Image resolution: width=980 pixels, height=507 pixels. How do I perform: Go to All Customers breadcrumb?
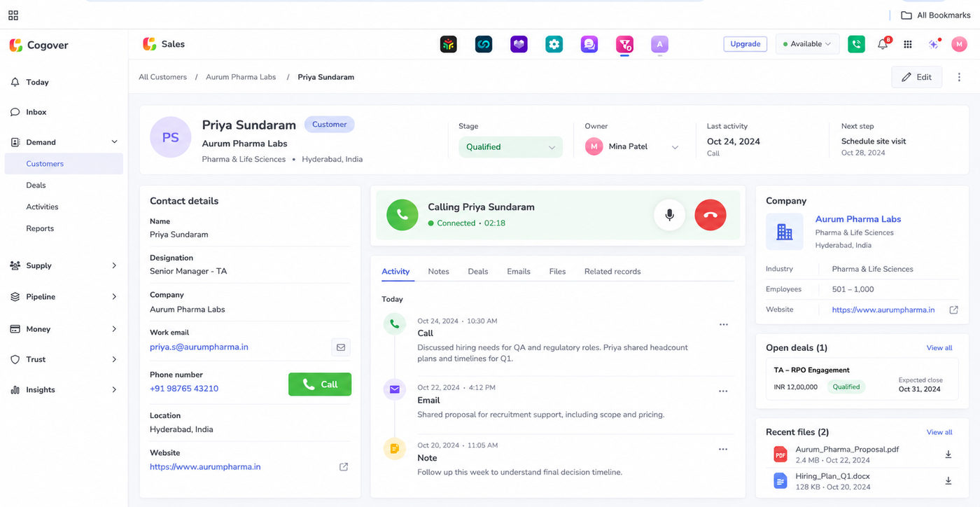(162, 77)
